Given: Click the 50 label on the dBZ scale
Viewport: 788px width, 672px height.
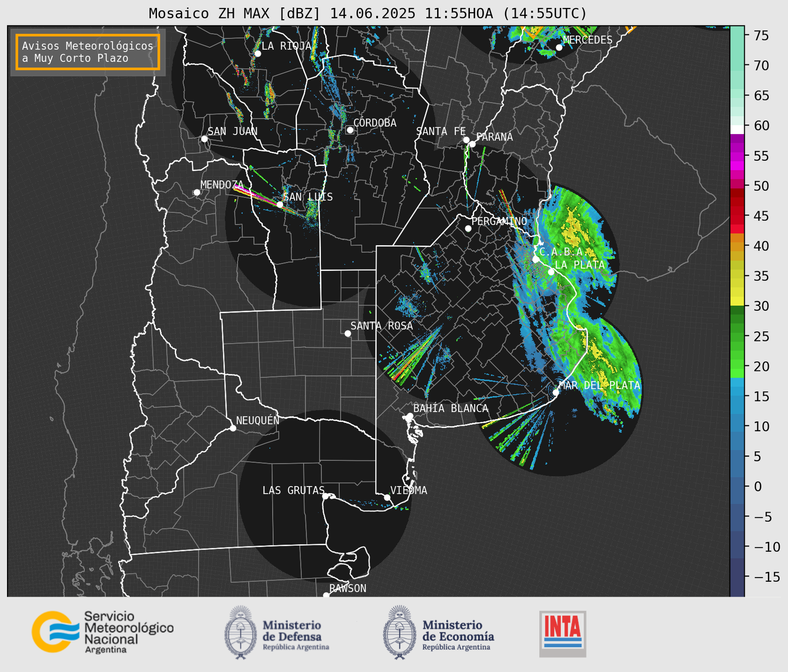Looking at the screenshot, I should click(x=761, y=186).
